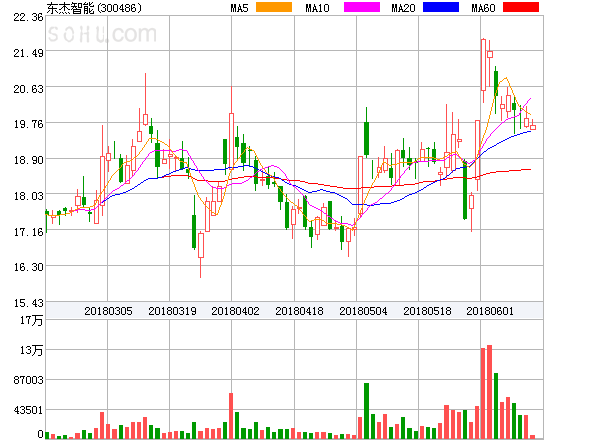
Task: Click the orange MA5 legend swatch
Action: (274, 7)
